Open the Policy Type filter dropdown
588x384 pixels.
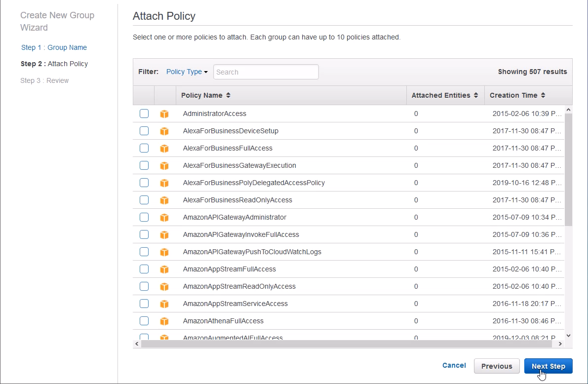(x=187, y=72)
